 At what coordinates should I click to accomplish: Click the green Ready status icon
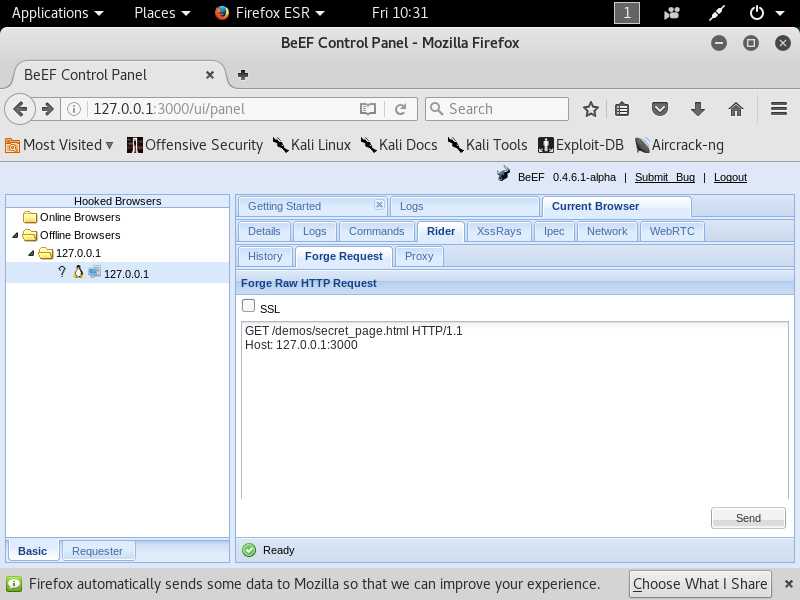[249, 550]
